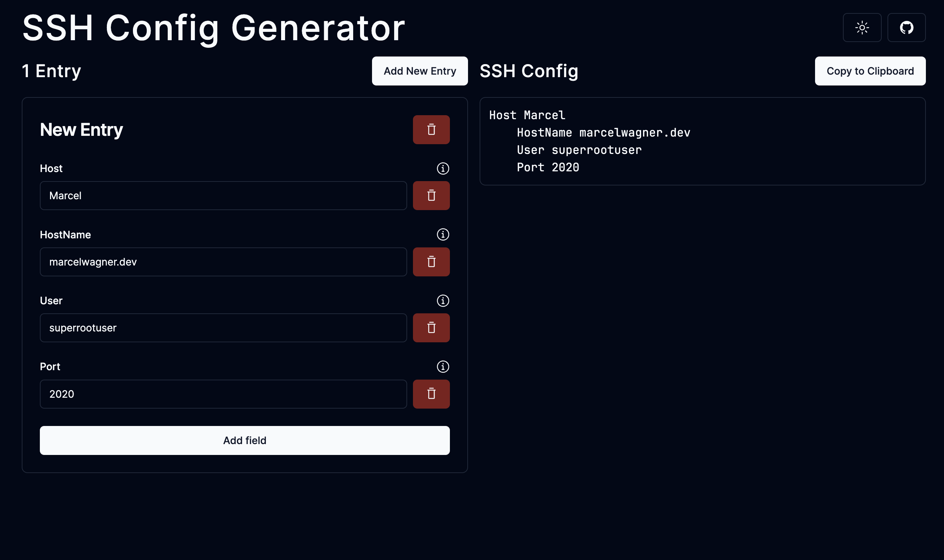944x560 pixels.
Task: Select the Port input field
Action: (x=224, y=394)
